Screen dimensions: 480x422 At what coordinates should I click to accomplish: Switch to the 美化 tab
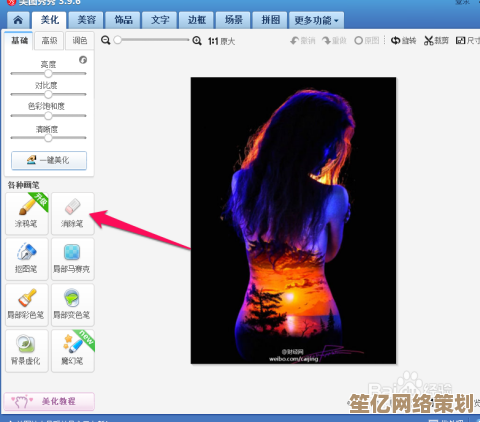(x=49, y=20)
